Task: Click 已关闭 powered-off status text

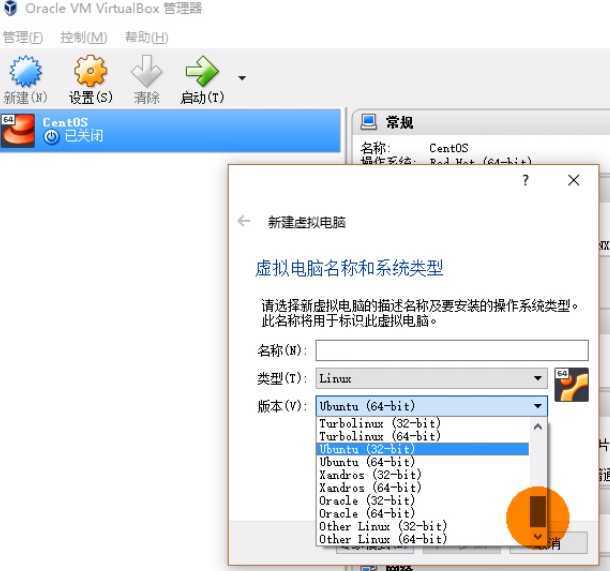Action: (x=84, y=136)
